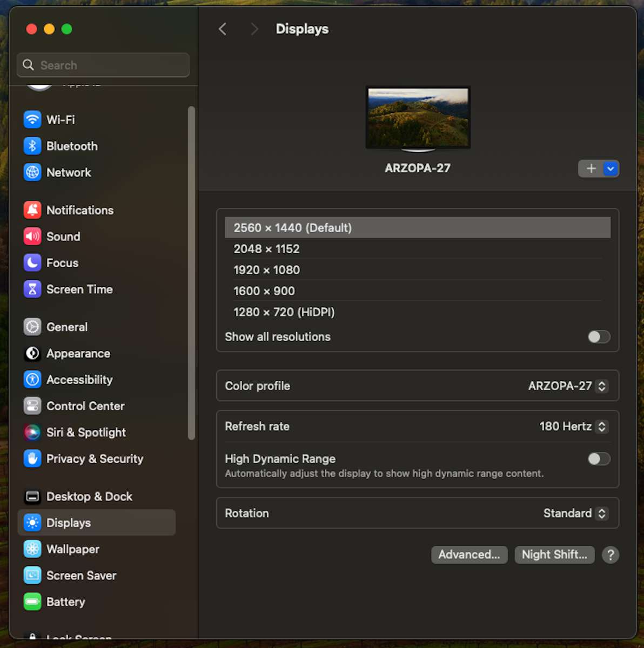644x648 pixels.
Task: Open the Advanced display options
Action: point(469,555)
